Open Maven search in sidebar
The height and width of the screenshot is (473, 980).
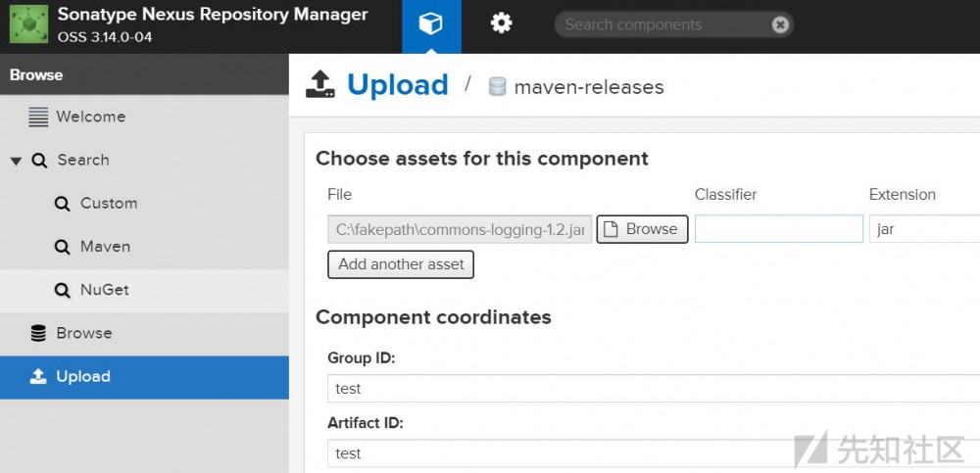pyautogui.click(x=144, y=247)
